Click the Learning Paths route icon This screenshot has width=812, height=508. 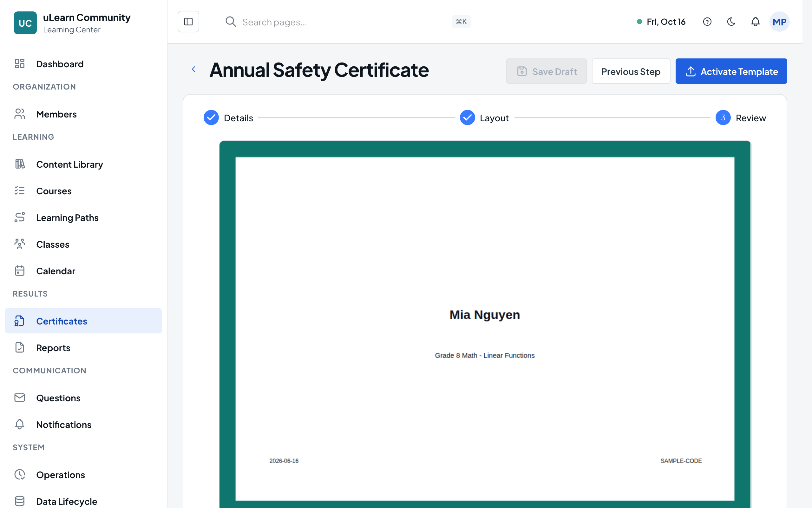click(x=19, y=217)
